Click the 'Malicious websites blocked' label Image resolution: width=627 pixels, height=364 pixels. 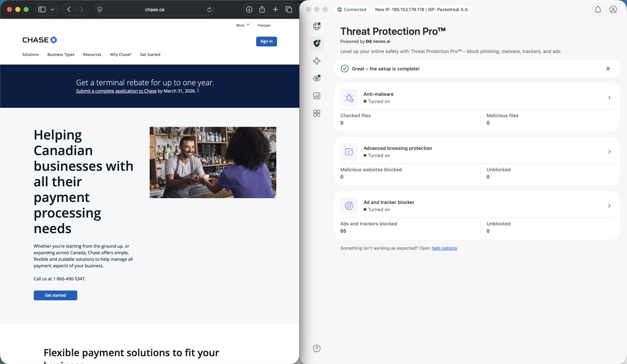point(371,170)
